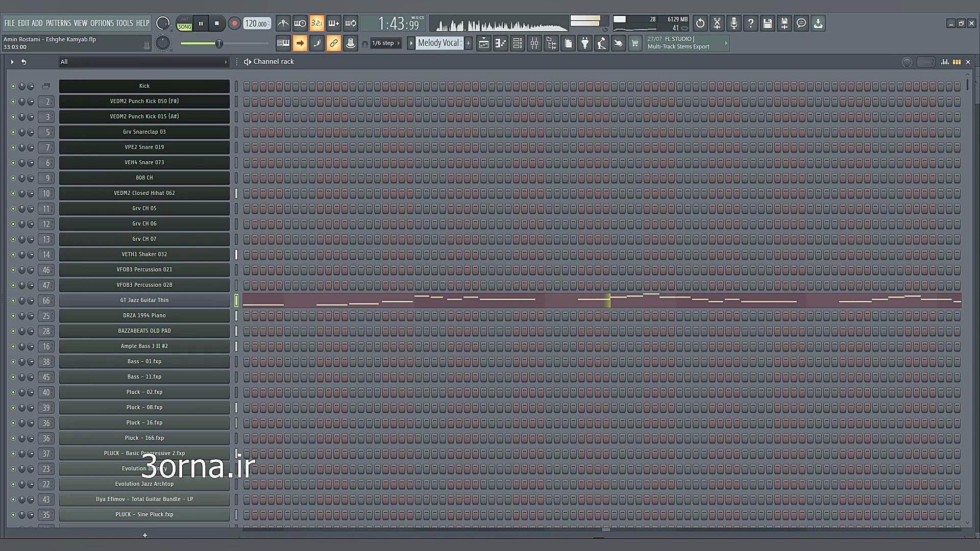Open the All channel filter dropdown
Image resolution: width=980 pixels, height=551 pixels.
pos(143,62)
